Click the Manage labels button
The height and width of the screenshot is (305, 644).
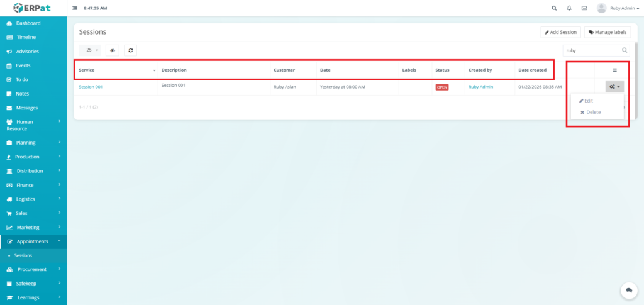(x=608, y=32)
